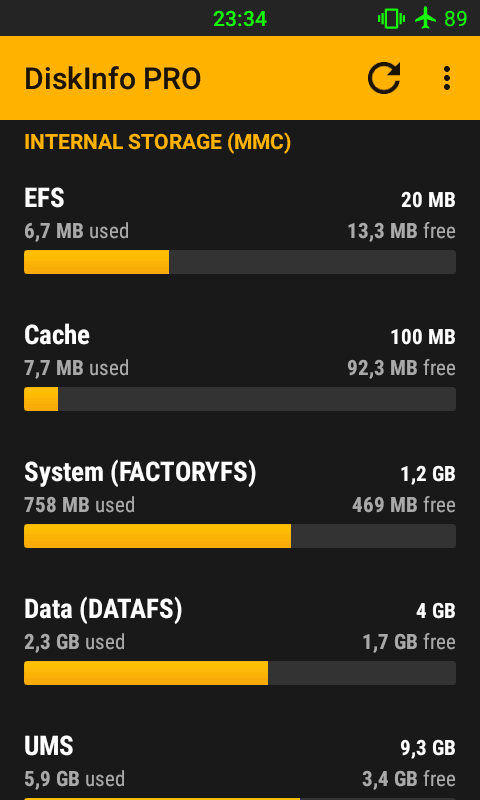Tap the 1,2 GB System size label
Image resolution: width=480 pixels, height=800 pixels.
click(x=428, y=474)
